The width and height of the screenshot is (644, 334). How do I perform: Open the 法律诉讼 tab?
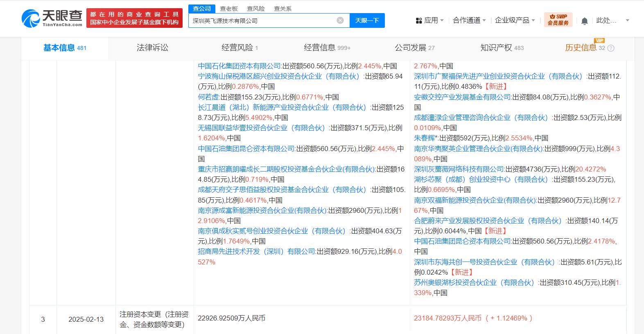coord(152,48)
